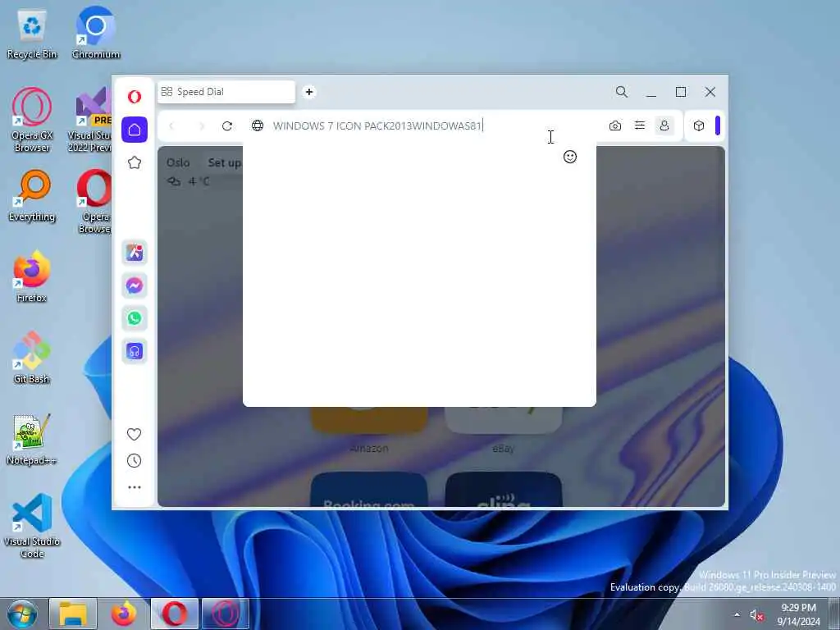
Task: Open the extensions cube icon
Action: [x=699, y=126]
